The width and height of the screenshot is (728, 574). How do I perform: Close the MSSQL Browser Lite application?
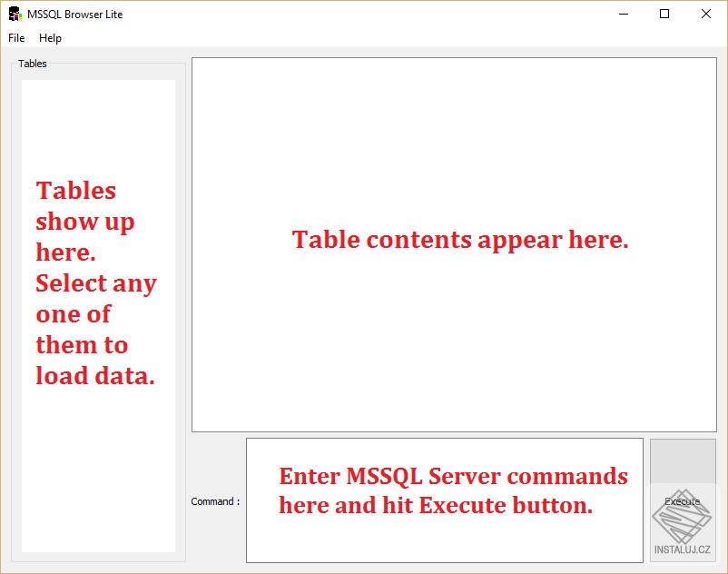click(x=705, y=15)
